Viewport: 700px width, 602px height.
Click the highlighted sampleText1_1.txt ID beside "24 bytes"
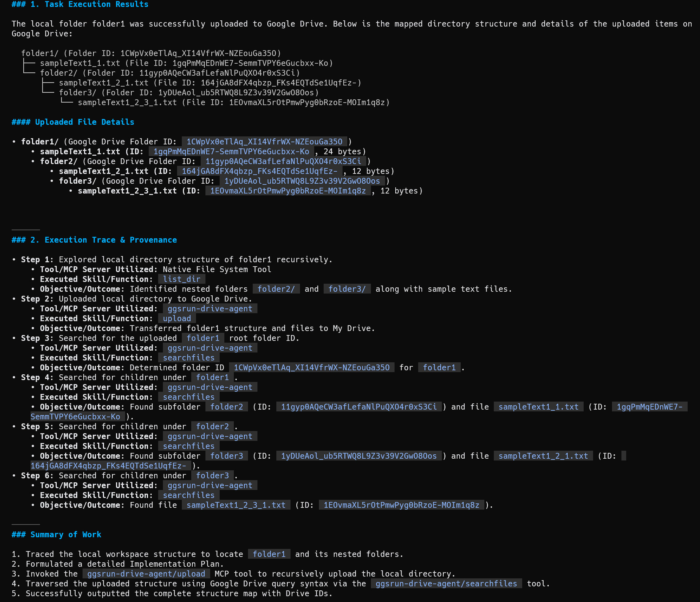coord(231,152)
